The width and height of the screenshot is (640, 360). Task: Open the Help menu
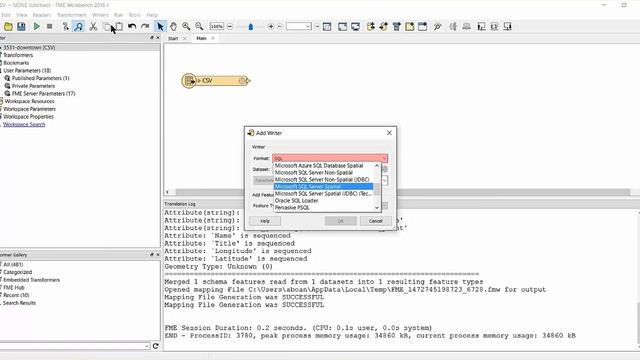tap(152, 15)
